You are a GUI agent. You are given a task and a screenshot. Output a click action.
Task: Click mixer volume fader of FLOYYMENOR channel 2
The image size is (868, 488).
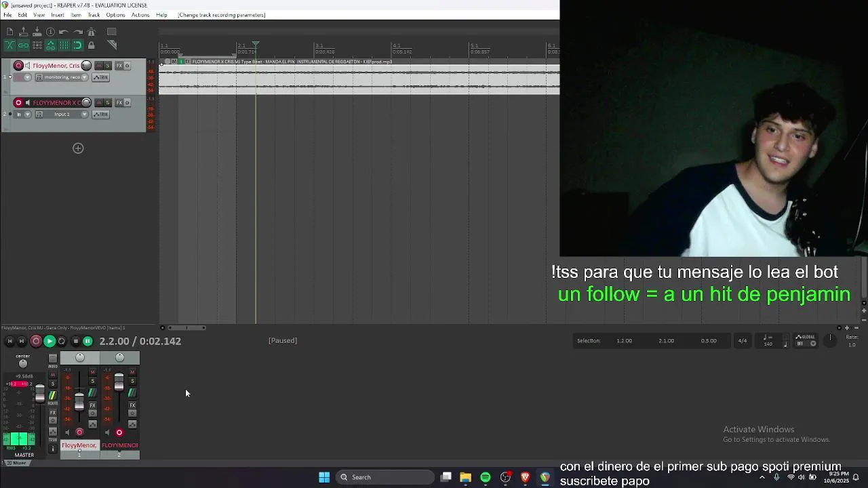pos(119,382)
